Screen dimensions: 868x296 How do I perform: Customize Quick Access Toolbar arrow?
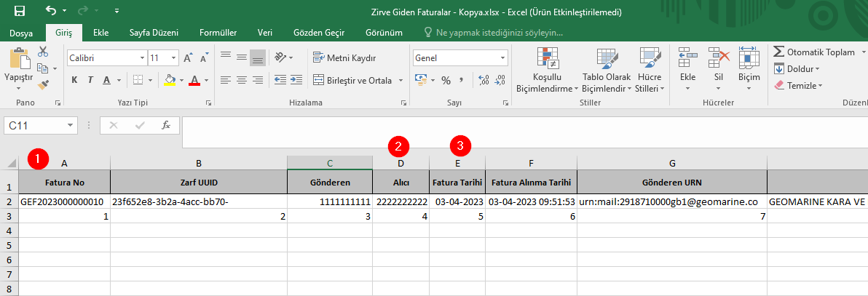tap(117, 11)
